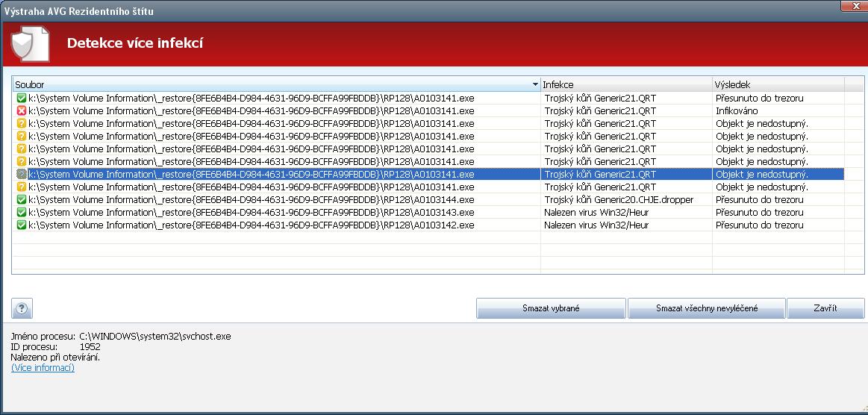Image resolution: width=868 pixels, height=415 pixels.
Task: Click the sort arrow in the Soubor column header
Action: [534, 84]
